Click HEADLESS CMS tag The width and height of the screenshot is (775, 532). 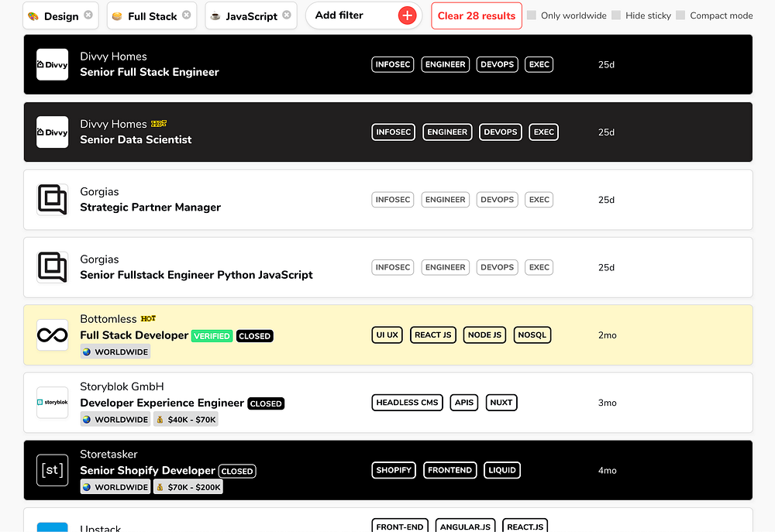[x=408, y=403]
